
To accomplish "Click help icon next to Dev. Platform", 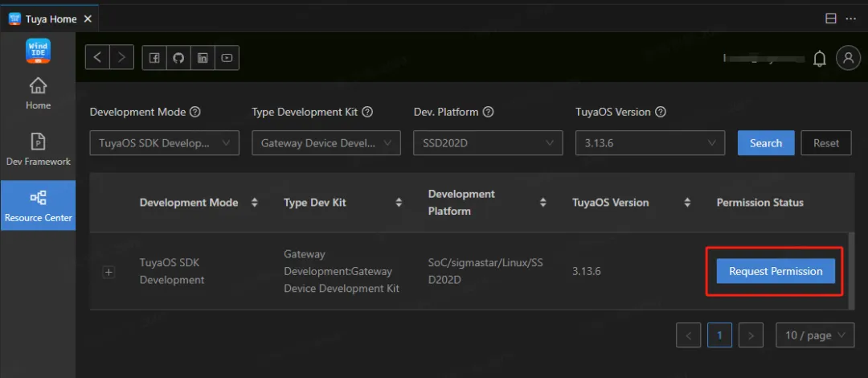I will coord(488,112).
